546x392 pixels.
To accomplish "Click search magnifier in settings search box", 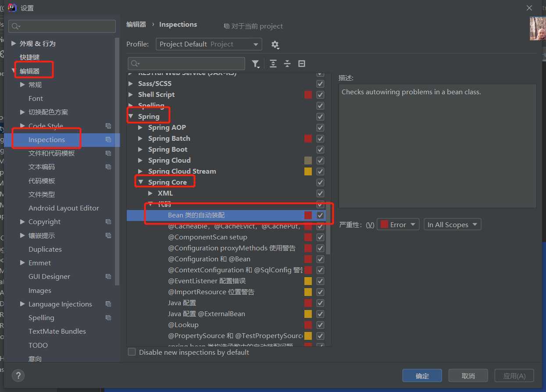I will [x=16, y=26].
